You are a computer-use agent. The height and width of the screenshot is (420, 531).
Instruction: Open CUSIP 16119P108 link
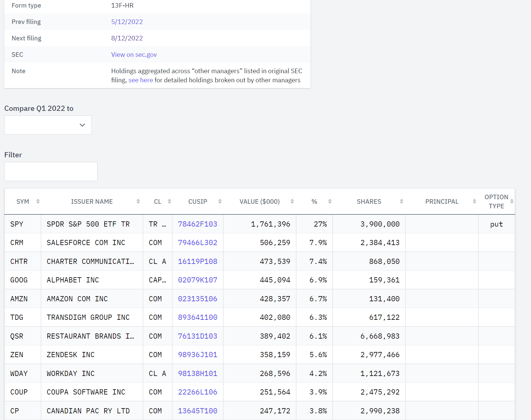198,261
